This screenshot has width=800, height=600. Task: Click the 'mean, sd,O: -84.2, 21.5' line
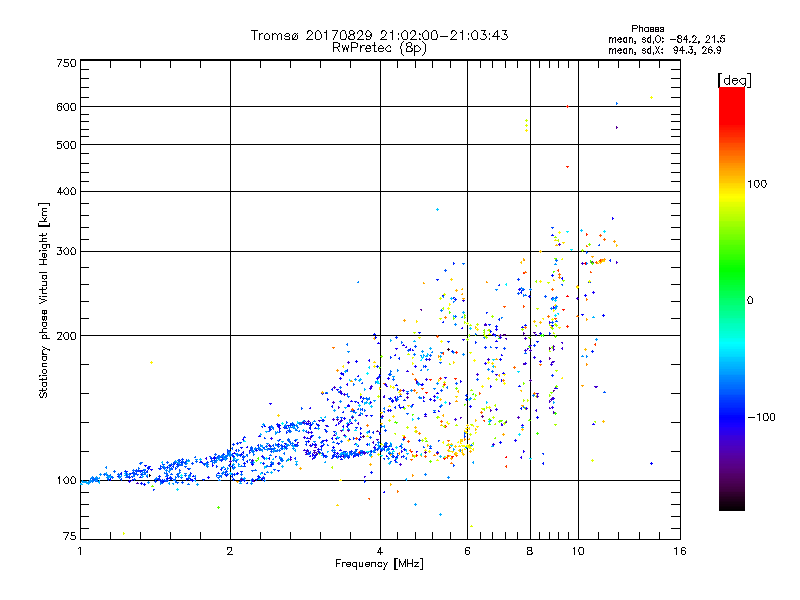pyautogui.click(x=666, y=39)
